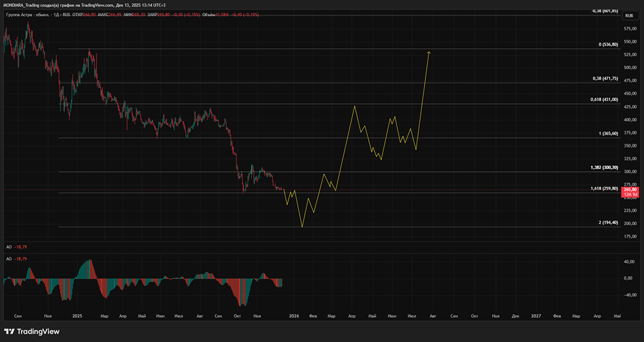Click 325,00 on the price axis
Screen dimensions: 644x342
tap(630, 159)
